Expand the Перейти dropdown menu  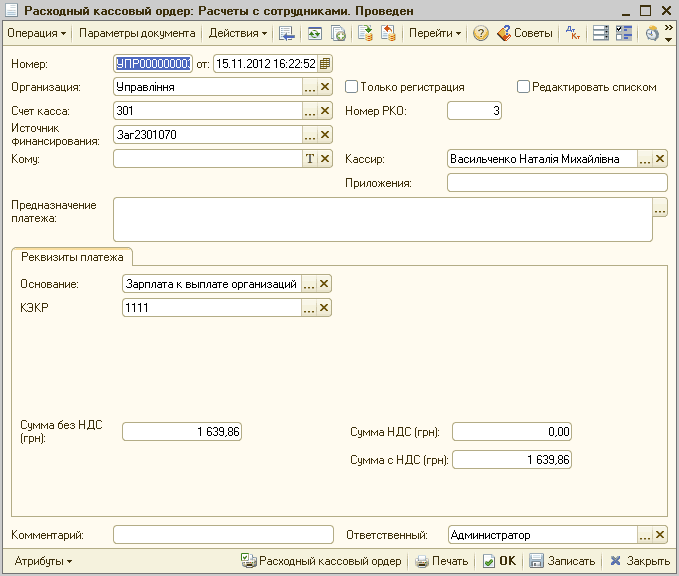tap(435, 33)
